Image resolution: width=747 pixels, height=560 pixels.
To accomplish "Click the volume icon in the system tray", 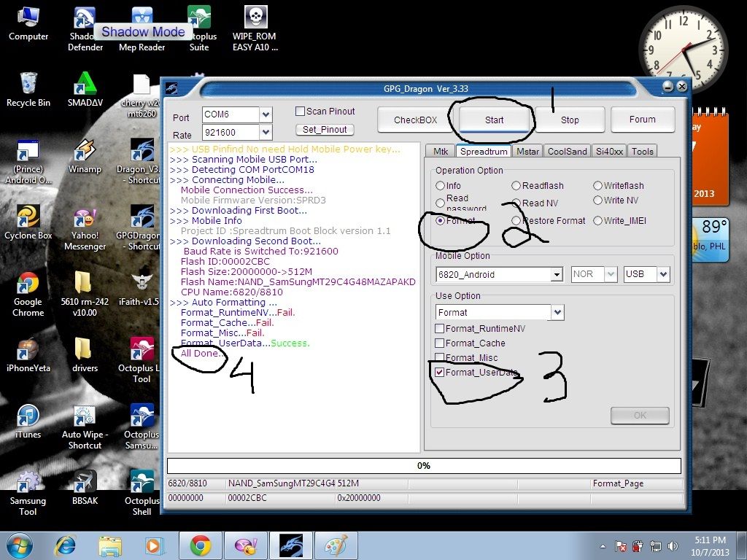I will pyautogui.click(x=673, y=546).
